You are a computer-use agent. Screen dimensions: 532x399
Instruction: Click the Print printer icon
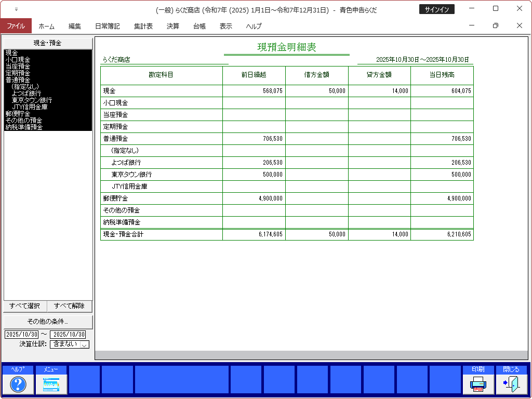point(478,384)
